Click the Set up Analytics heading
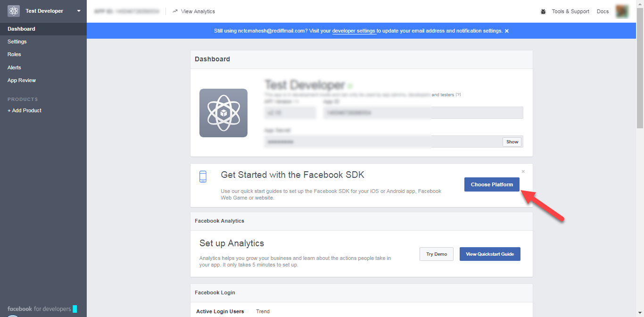Viewport: 644px width, 317px height. pyautogui.click(x=232, y=243)
